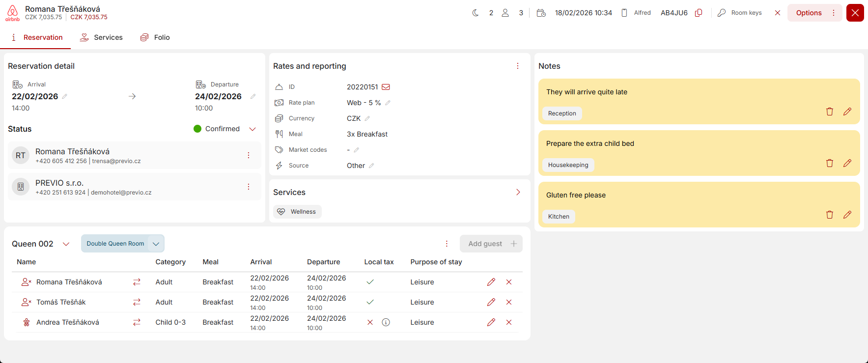This screenshot has width=868, height=363.
Task: Click the Add guest button
Action: tap(491, 244)
